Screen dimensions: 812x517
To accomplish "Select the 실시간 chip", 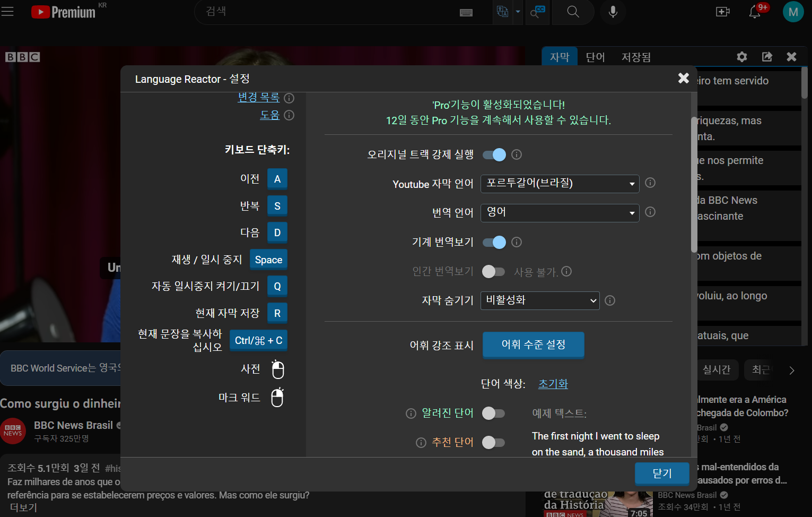I will [717, 369].
